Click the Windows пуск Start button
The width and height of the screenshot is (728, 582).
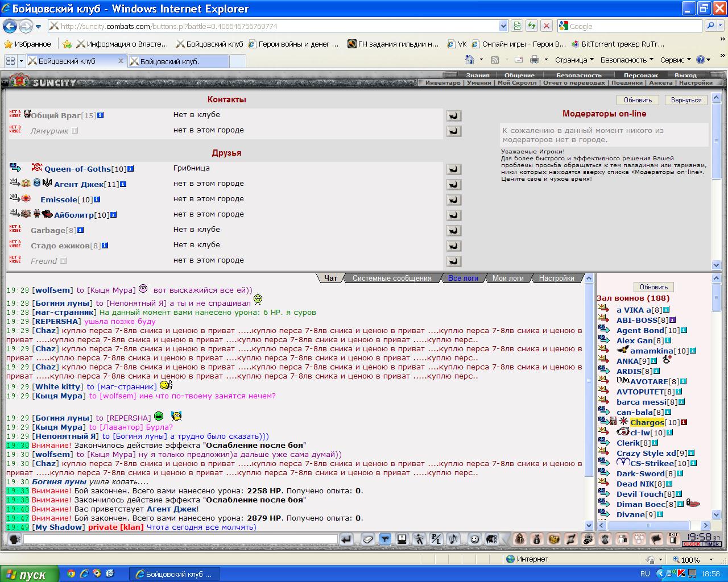[30, 574]
